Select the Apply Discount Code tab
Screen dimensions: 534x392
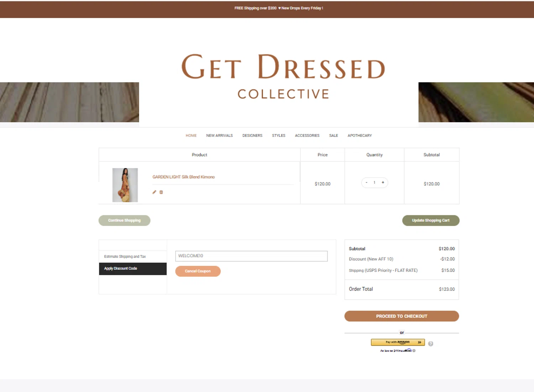(x=133, y=269)
